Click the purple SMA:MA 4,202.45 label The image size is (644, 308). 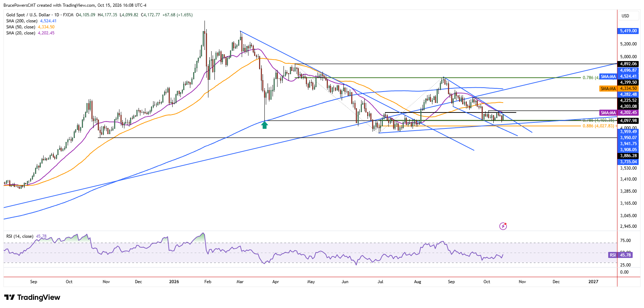tap(619, 112)
